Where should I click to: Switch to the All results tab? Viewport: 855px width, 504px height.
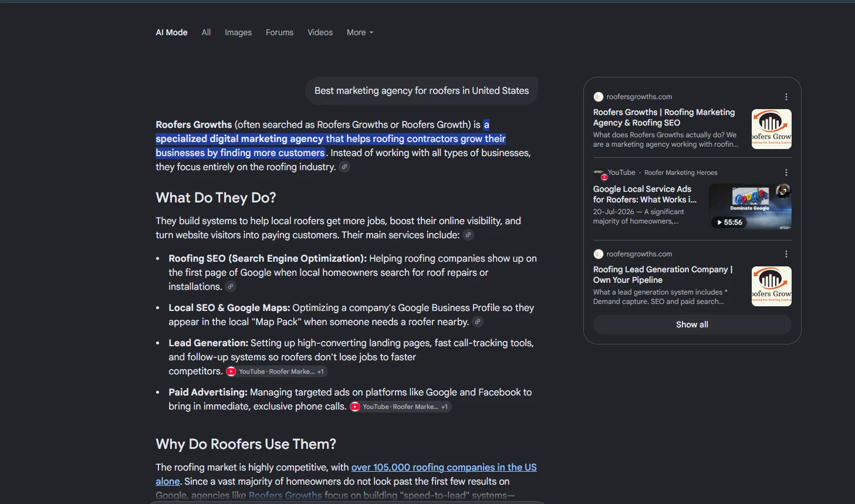coord(206,32)
